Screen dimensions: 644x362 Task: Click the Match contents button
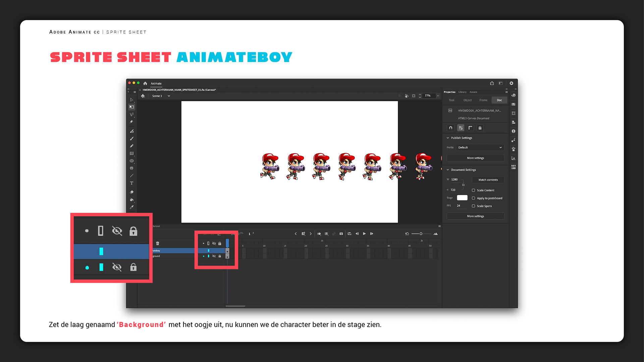[488, 180]
